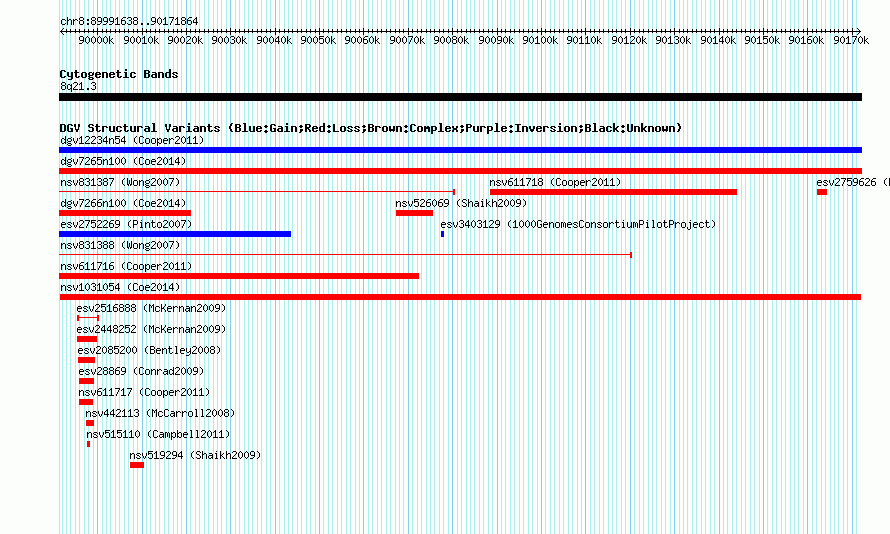Click the 90170k ruler tick label

851,40
